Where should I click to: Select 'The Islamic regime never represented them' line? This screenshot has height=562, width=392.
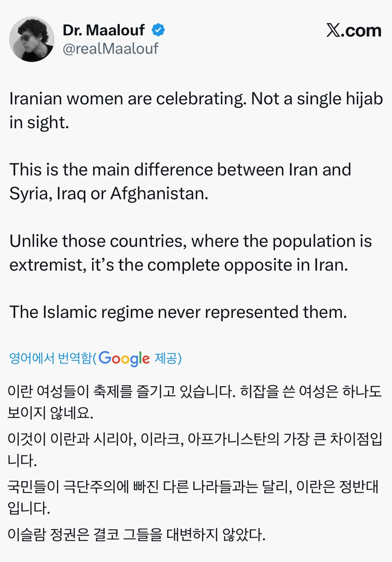[178, 311]
